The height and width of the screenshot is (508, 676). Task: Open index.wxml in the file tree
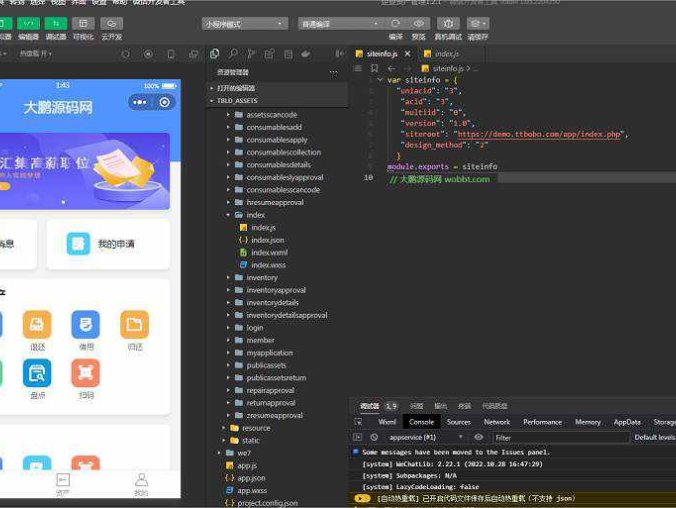[x=269, y=252]
